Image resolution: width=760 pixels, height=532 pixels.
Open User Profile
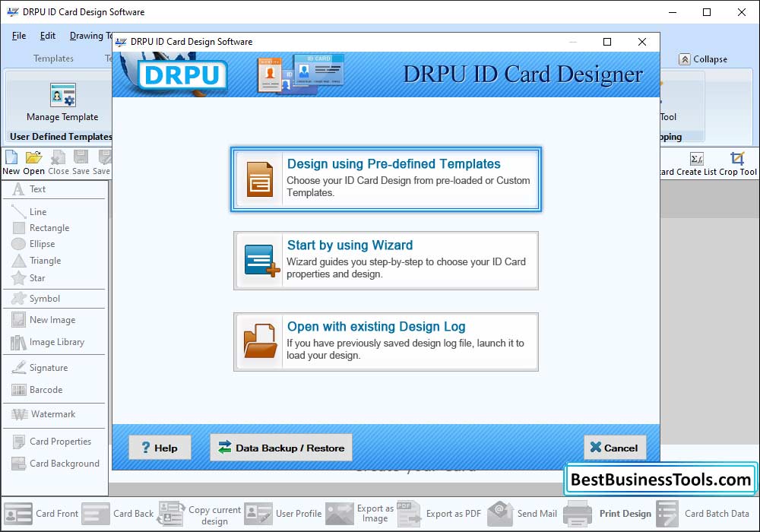[x=283, y=514]
